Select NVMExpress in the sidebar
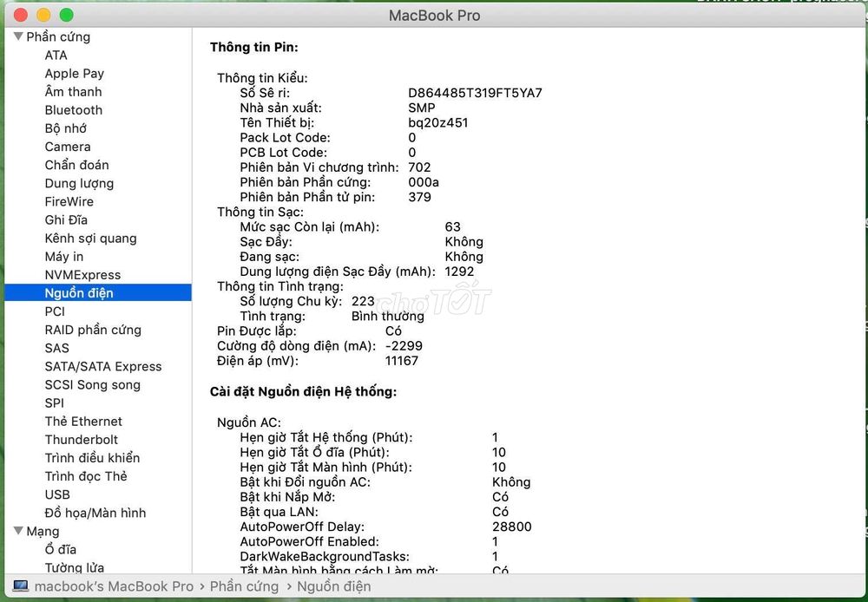This screenshot has width=868, height=602. coord(82,275)
